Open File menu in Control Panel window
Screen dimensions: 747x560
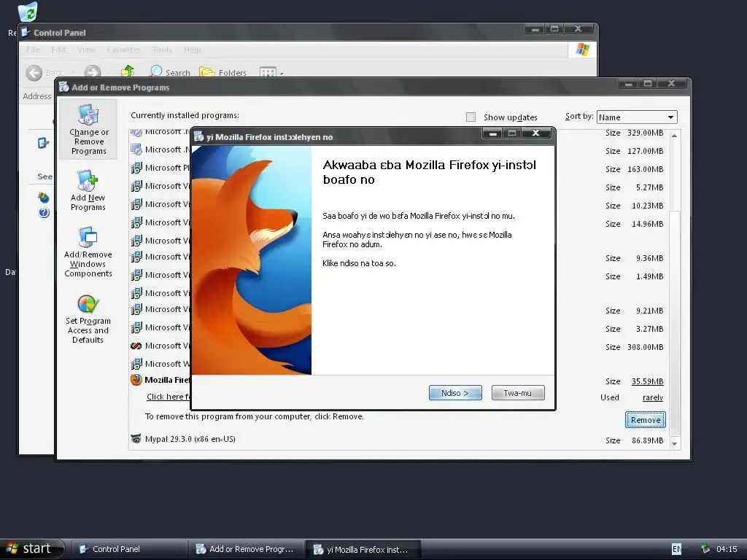(34, 50)
